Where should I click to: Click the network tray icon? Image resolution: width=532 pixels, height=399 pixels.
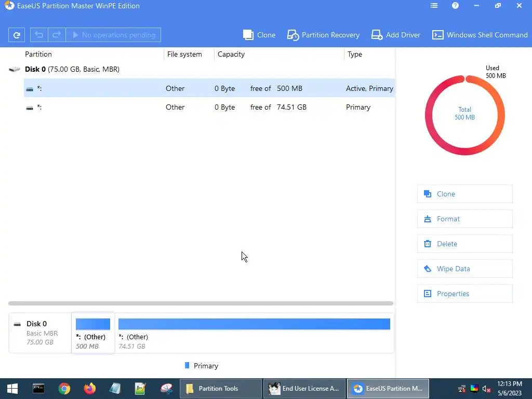point(462,389)
